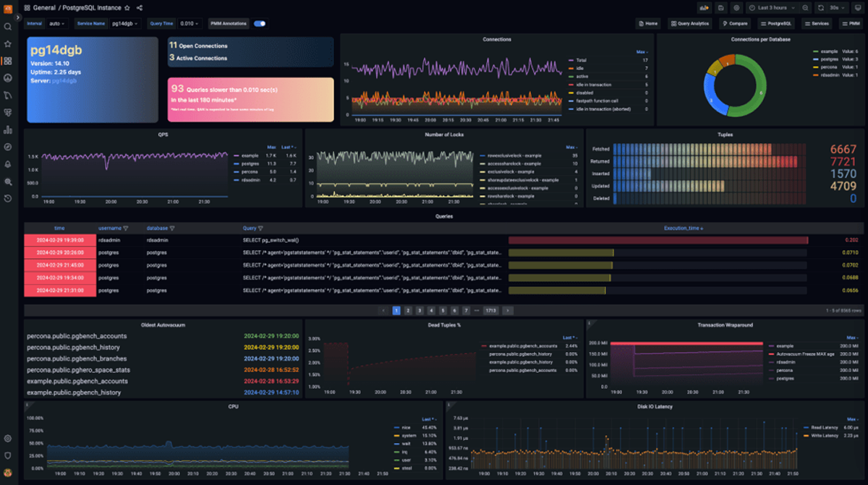Save the dashboard using save icon
This screenshot has height=485, width=868.
720,8
